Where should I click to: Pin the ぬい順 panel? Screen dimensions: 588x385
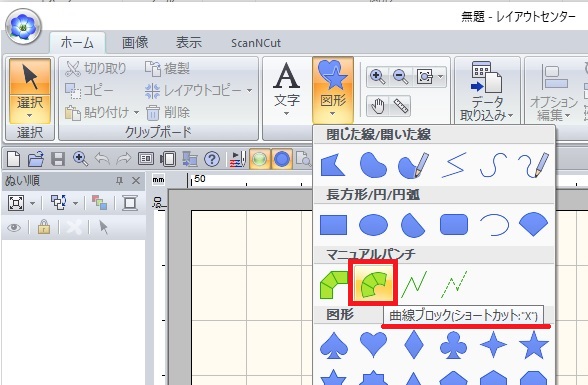(x=119, y=181)
